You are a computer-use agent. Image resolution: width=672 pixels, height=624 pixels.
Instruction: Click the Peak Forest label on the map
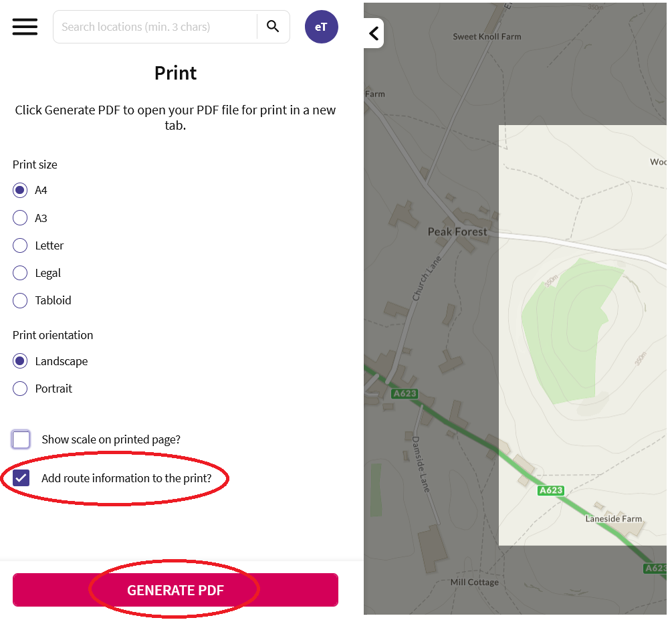458,231
